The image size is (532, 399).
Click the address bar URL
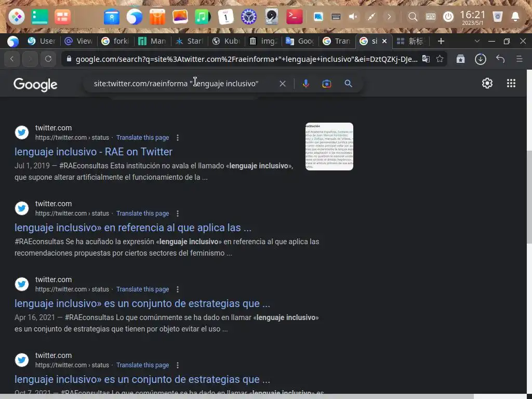pyautogui.click(x=246, y=59)
